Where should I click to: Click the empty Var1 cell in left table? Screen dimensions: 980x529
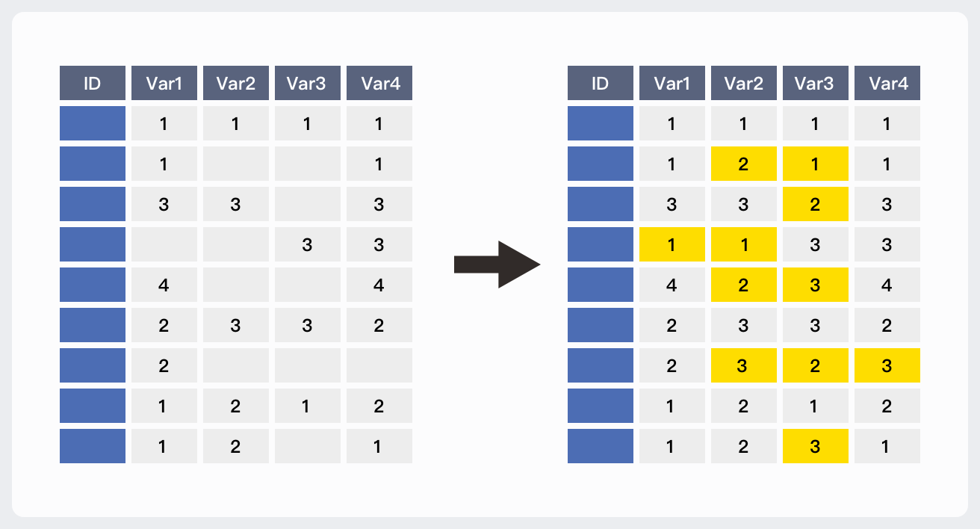tap(164, 244)
